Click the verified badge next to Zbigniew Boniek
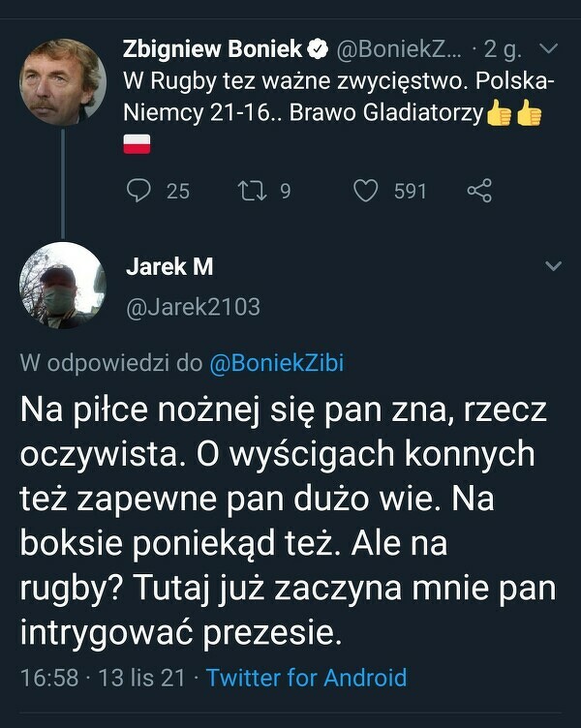Viewport: 581px width, 728px height. point(319,49)
